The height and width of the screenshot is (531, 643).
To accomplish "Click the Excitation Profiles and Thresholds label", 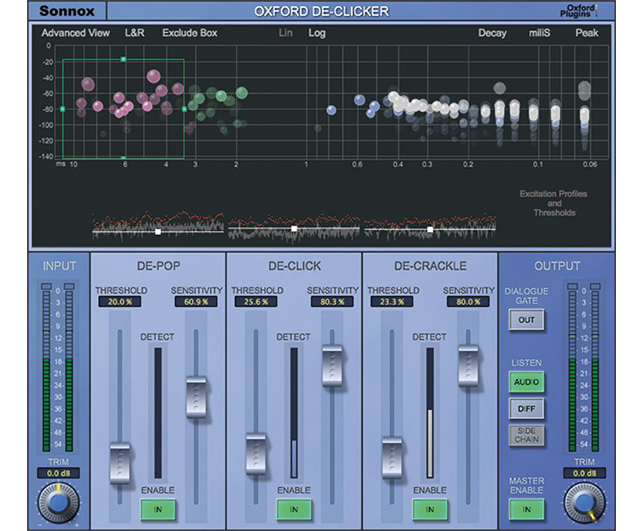I will click(x=554, y=203).
